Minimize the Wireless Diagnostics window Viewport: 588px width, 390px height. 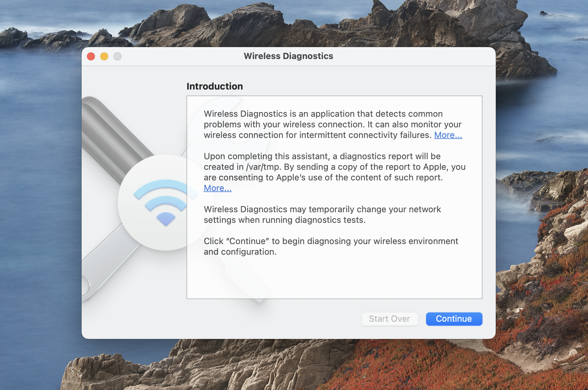104,56
